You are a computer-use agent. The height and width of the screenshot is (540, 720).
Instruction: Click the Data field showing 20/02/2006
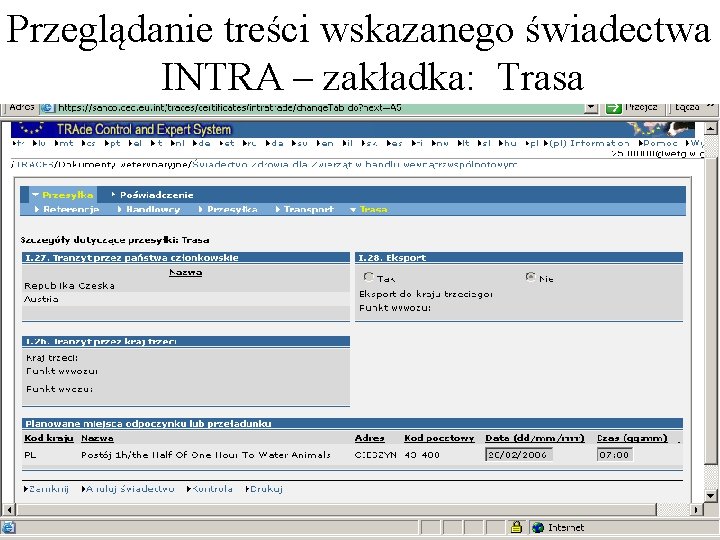[x=519, y=455]
